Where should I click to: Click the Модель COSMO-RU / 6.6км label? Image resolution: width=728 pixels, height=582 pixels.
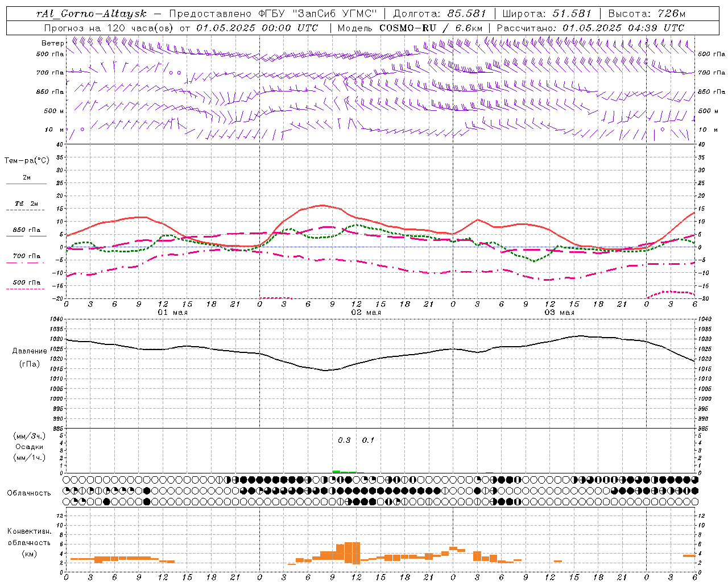click(x=409, y=28)
